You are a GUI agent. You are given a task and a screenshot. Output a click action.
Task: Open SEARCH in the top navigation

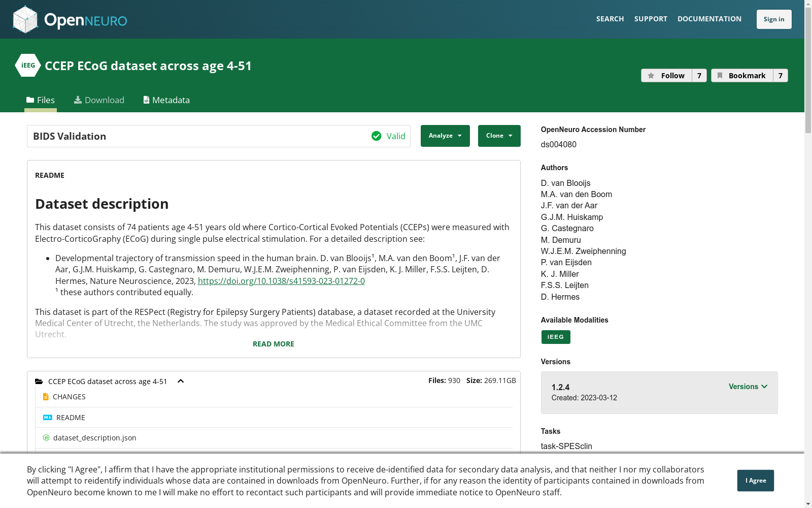[x=610, y=19]
